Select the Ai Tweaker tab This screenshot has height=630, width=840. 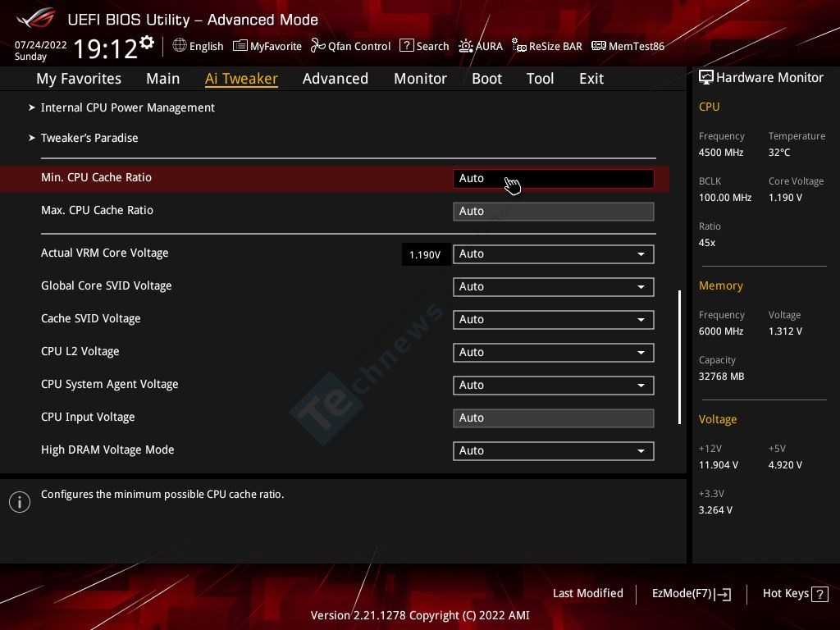(x=241, y=79)
